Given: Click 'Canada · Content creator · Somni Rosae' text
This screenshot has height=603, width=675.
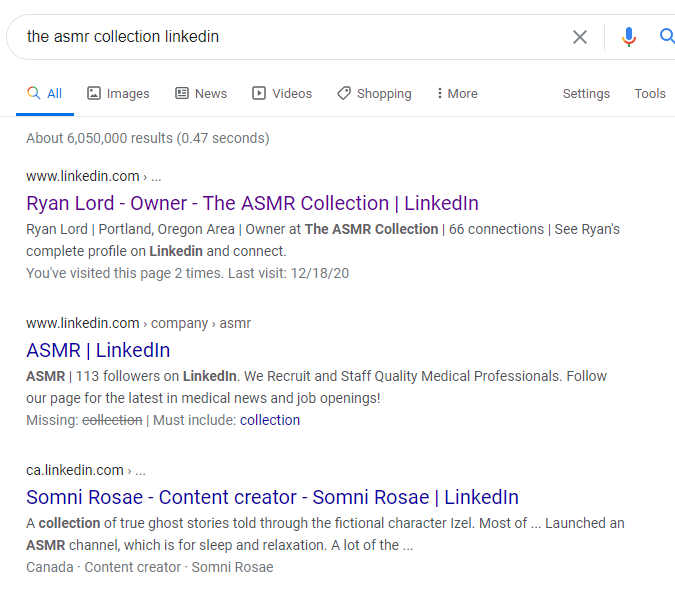Looking at the screenshot, I should pos(149,567).
